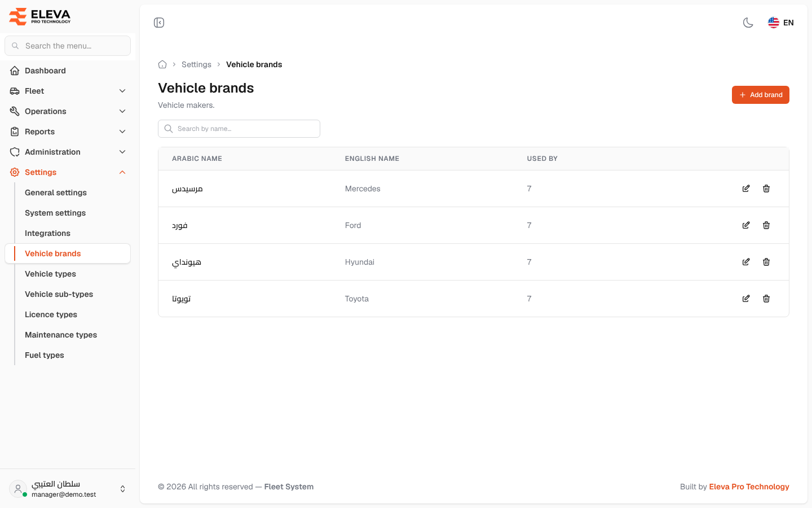Viewport: 812px width, 508px height.
Task: Open Dashboard in the sidebar
Action: (x=68, y=71)
